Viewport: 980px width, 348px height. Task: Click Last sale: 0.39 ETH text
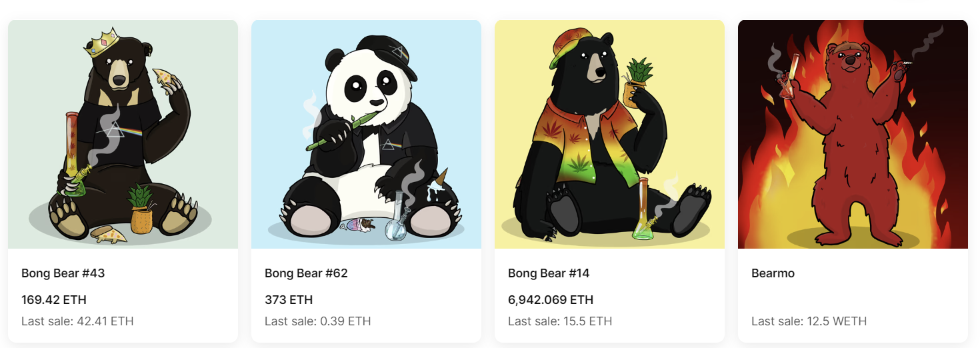pos(318,321)
